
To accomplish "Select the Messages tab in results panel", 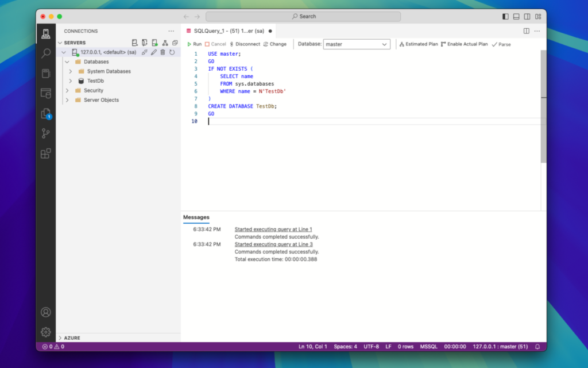I will 196,217.
